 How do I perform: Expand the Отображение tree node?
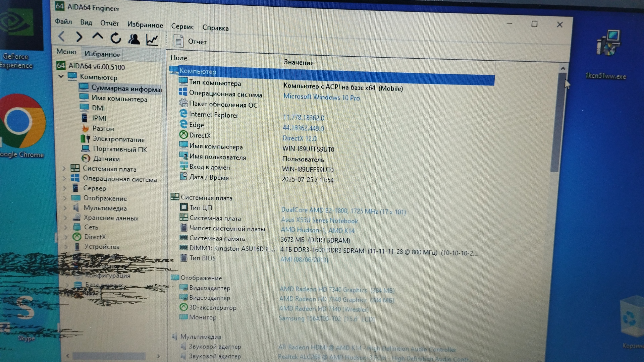pyautogui.click(x=65, y=198)
